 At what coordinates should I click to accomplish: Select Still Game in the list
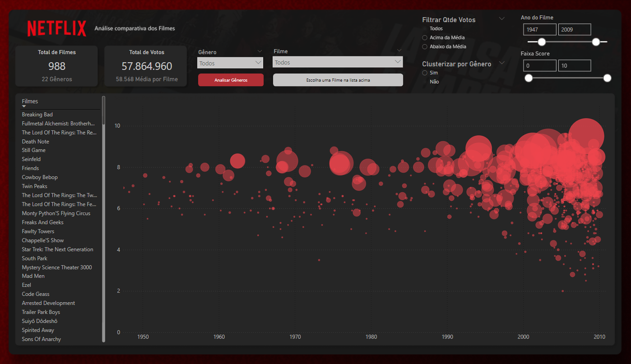coord(33,150)
